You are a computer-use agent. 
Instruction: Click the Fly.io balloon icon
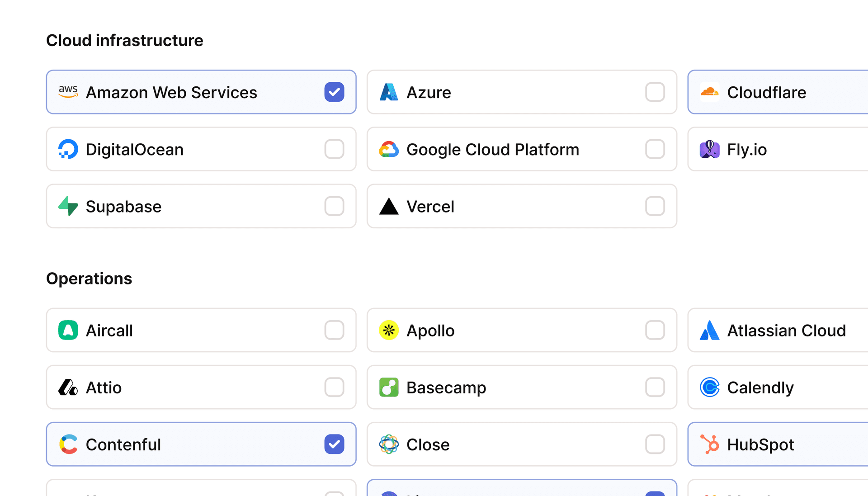pyautogui.click(x=710, y=149)
